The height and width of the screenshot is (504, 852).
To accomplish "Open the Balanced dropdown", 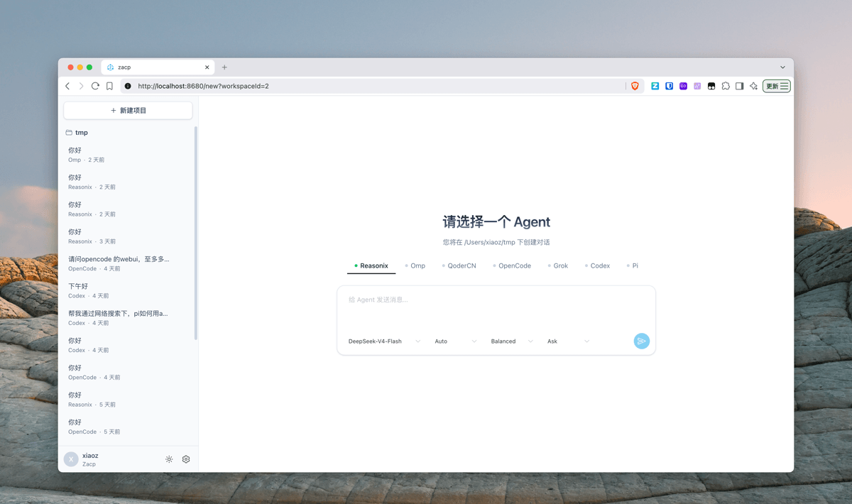I will pos(511,341).
